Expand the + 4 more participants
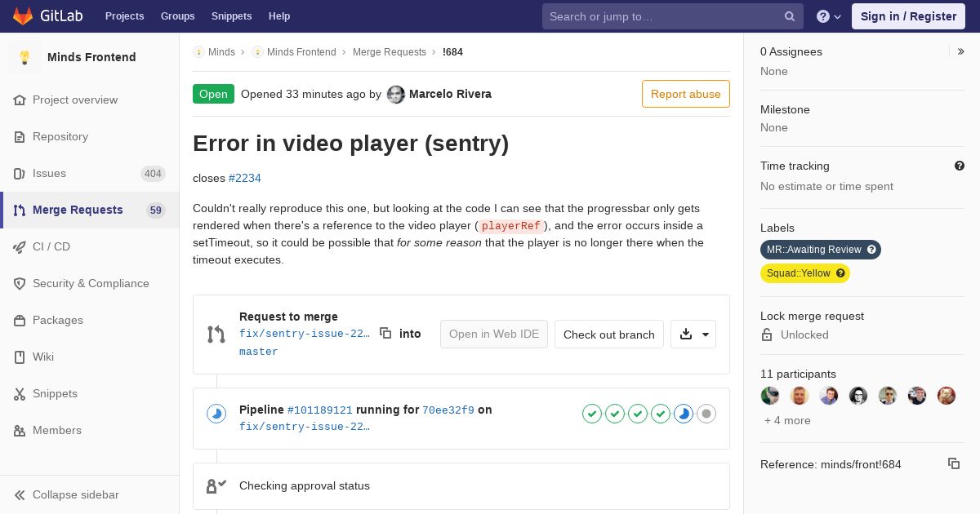The height and width of the screenshot is (514, 980). (x=787, y=420)
